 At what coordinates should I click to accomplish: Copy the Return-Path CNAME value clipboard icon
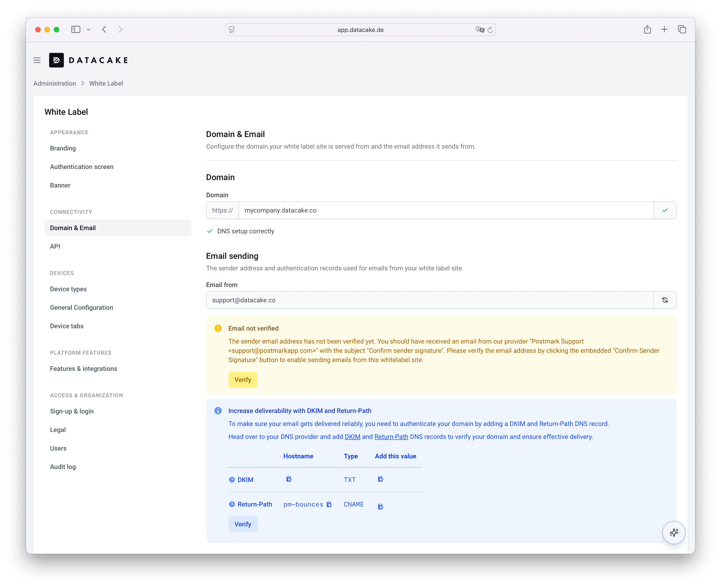(380, 506)
